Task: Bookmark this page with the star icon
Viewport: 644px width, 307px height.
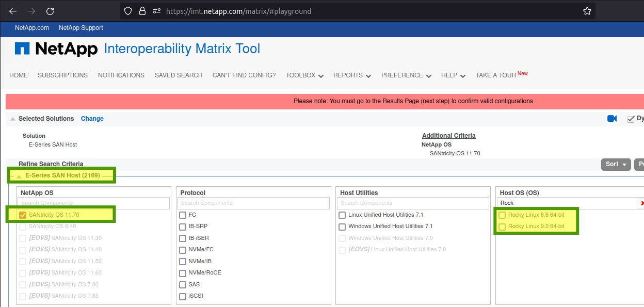Action: 587,11
